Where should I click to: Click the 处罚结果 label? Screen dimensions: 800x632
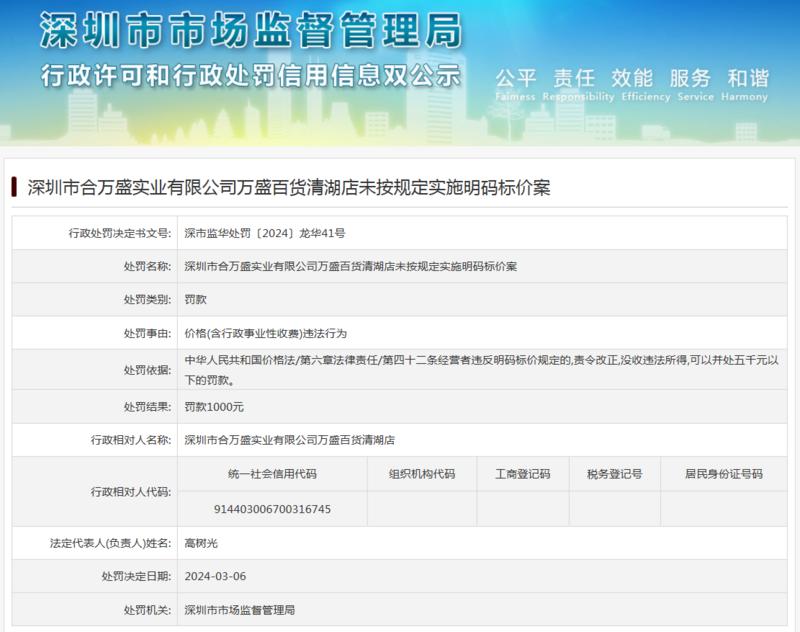point(147,407)
